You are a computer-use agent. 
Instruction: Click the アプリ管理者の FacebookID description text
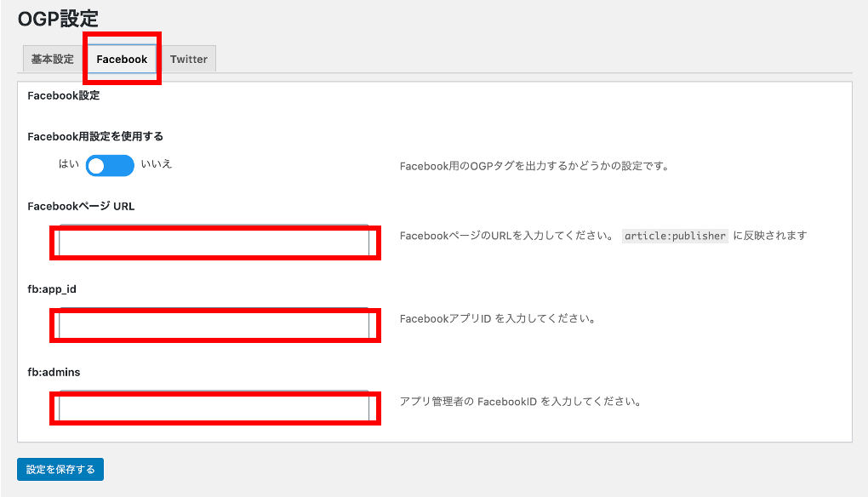pyautogui.click(x=520, y=401)
